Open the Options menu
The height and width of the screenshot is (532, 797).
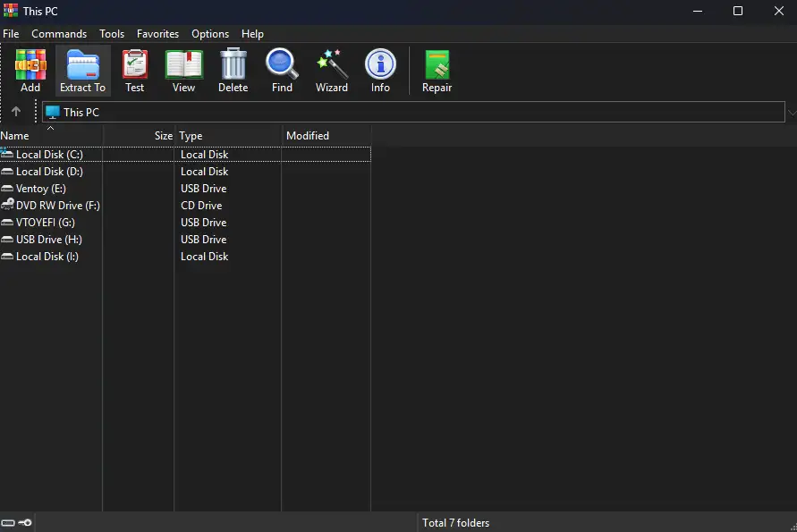pos(210,33)
